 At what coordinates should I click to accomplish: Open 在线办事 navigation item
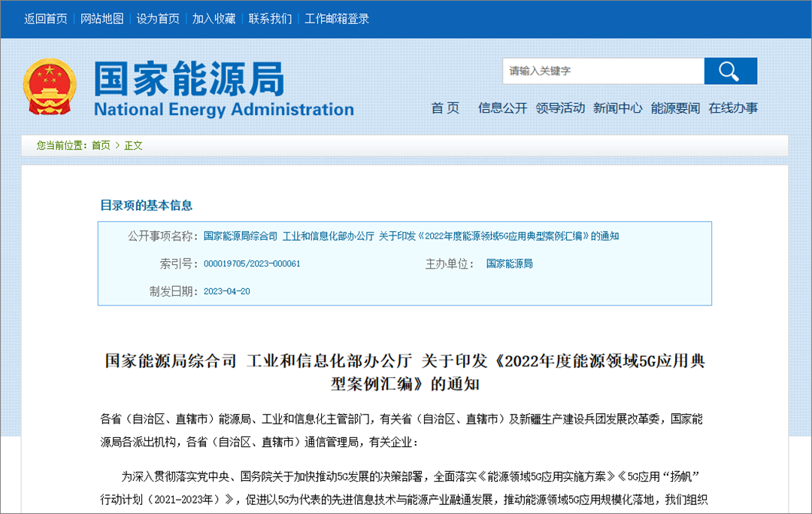[733, 108]
